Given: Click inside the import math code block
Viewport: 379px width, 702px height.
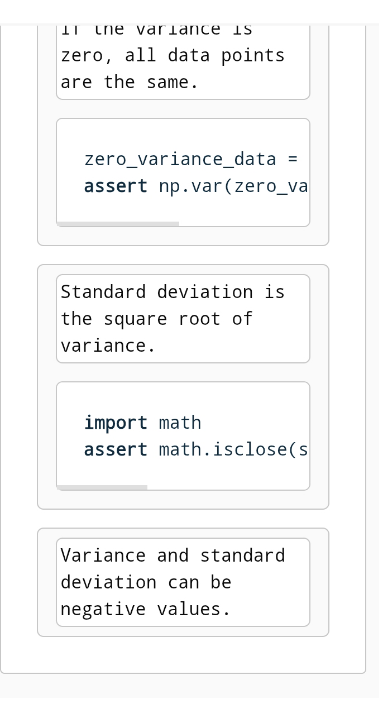Looking at the screenshot, I should (183, 436).
